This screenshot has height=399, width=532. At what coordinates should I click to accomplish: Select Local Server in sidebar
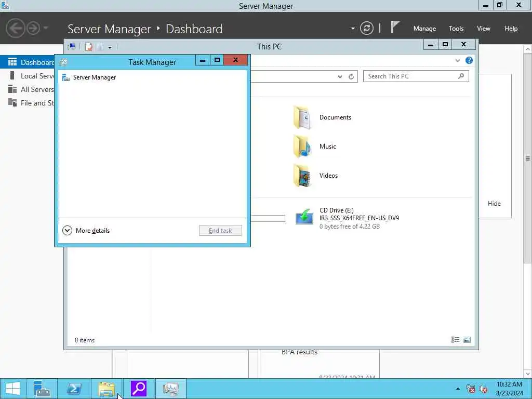point(27,76)
